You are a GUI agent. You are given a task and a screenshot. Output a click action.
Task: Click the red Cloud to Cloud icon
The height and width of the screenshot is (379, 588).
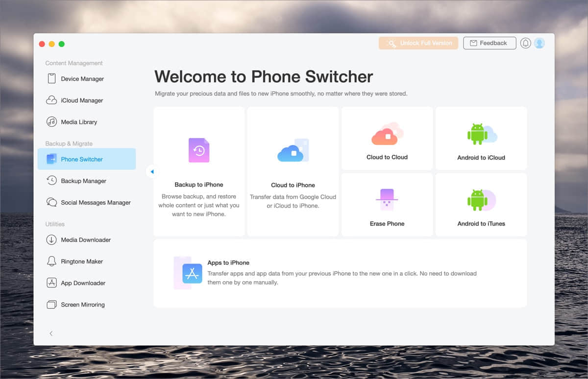(x=387, y=134)
